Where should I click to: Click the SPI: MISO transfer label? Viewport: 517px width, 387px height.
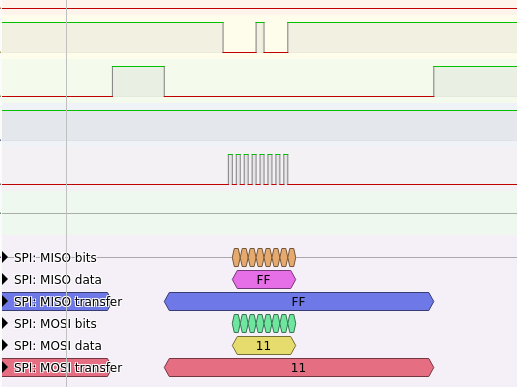[68, 301]
